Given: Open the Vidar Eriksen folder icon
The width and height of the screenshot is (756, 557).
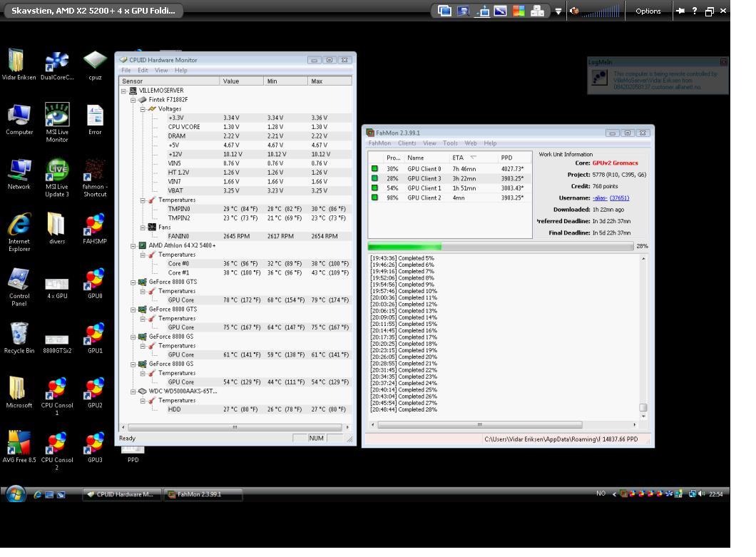Looking at the screenshot, I should click(x=19, y=65).
